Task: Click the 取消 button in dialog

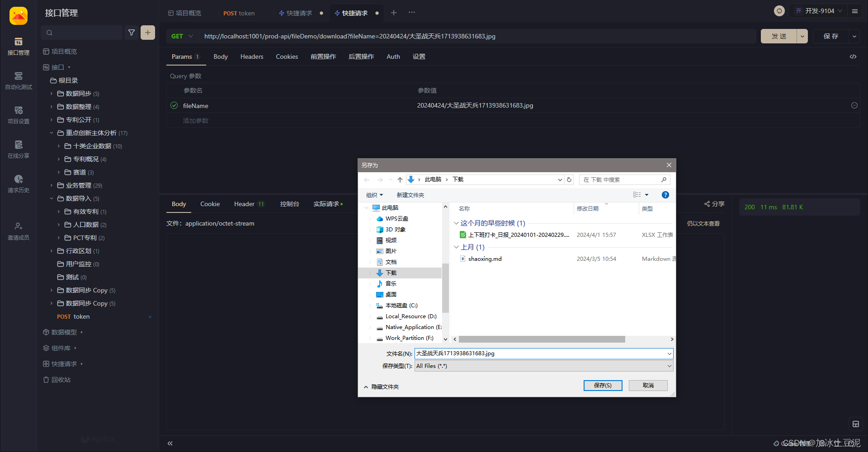Action: click(x=648, y=386)
